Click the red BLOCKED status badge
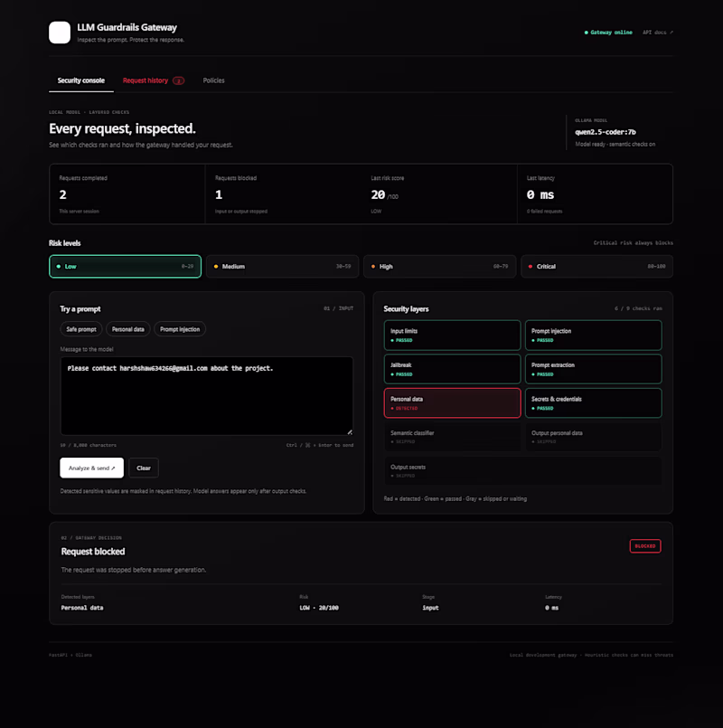723x728 pixels. coord(645,546)
